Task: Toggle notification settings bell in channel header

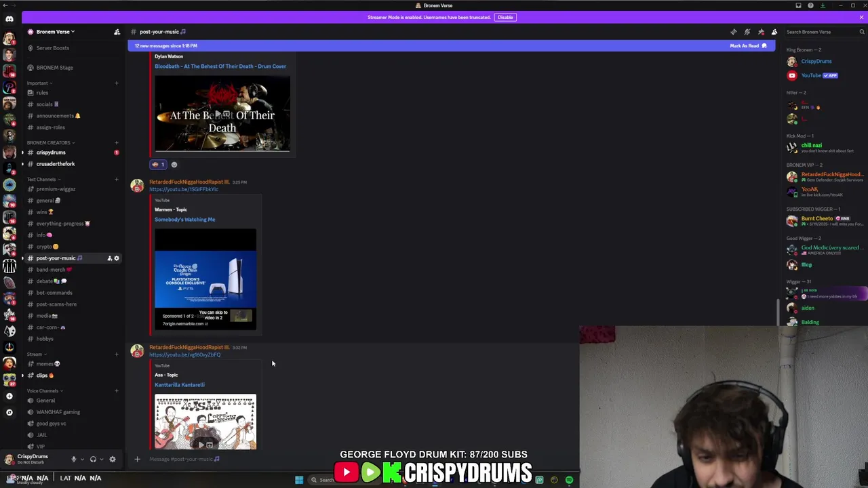Action: click(747, 32)
